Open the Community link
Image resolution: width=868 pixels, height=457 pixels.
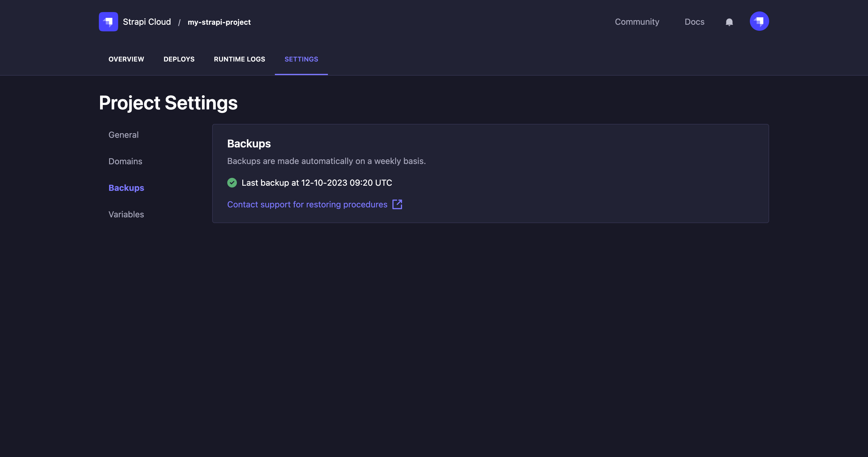tap(637, 22)
